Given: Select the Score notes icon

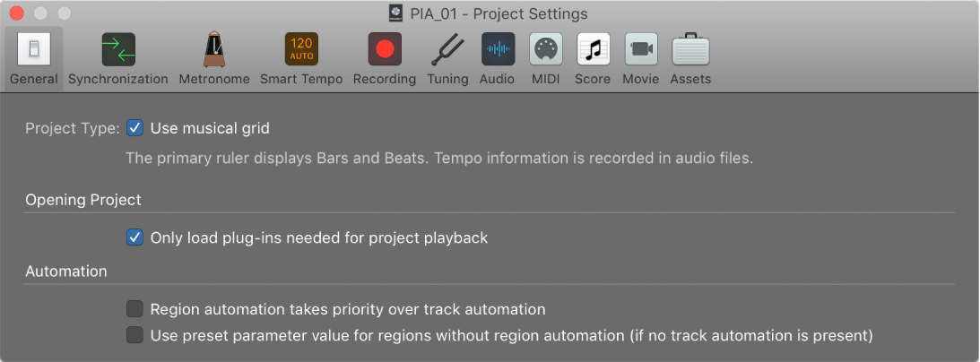Looking at the screenshot, I should click(x=594, y=50).
